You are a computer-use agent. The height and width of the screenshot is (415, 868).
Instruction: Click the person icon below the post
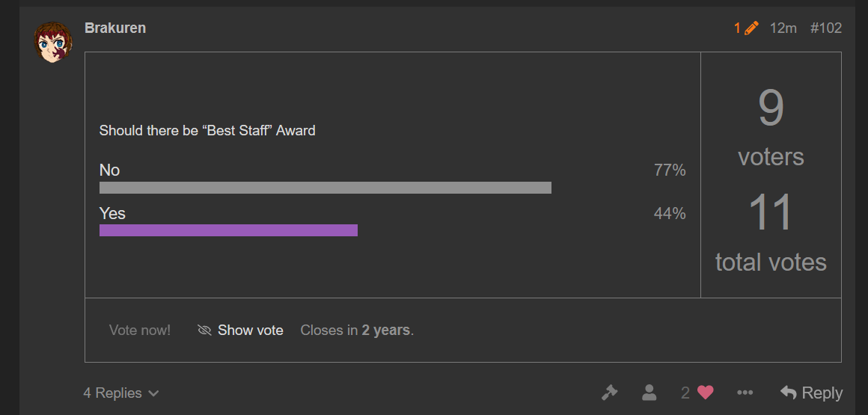[x=649, y=393]
